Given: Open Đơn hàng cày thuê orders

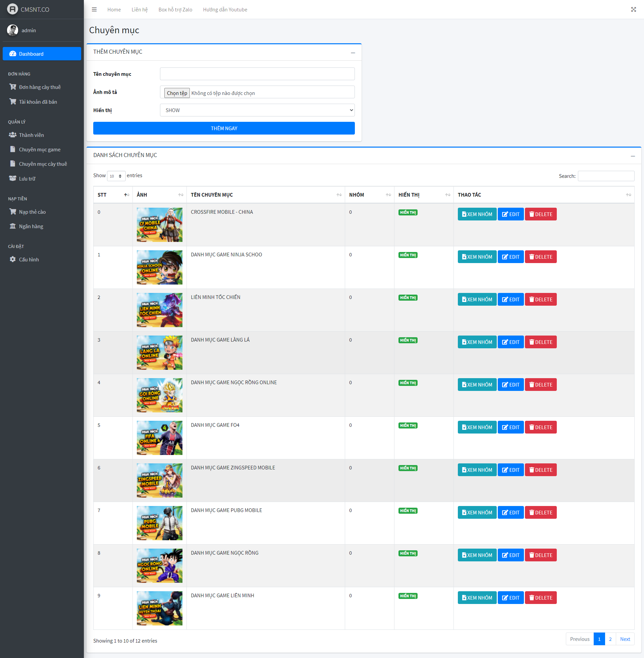Looking at the screenshot, I should 39,87.
